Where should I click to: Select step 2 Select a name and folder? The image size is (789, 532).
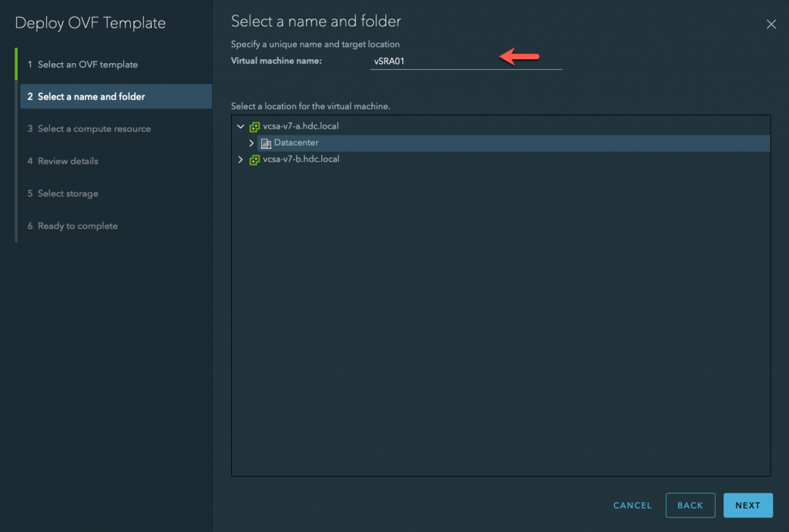[116, 96]
